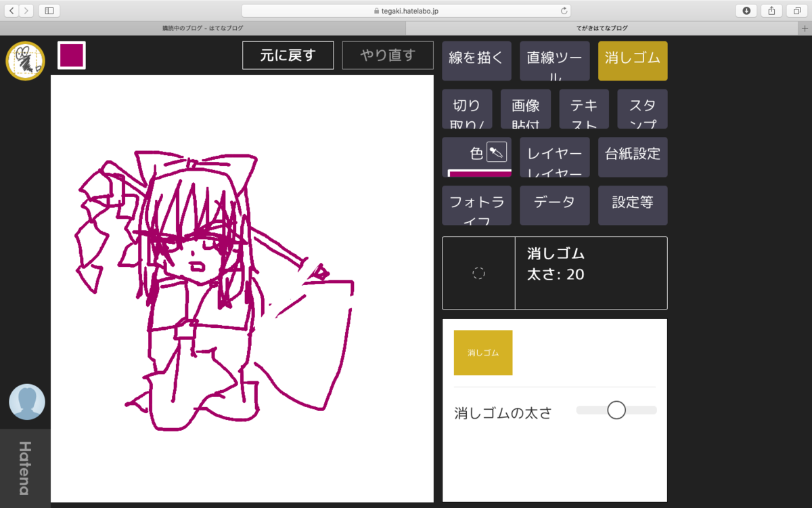
Task: Click the 元に戻す undo button
Action: click(x=288, y=56)
